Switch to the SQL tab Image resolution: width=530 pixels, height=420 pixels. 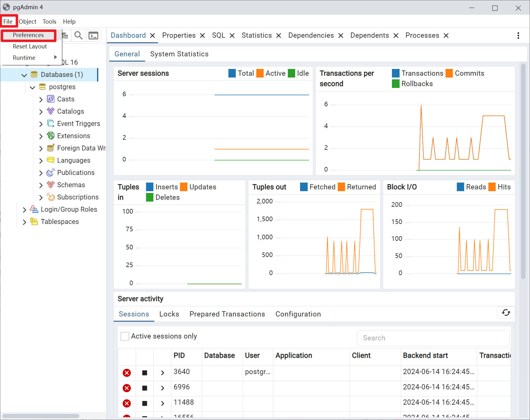click(219, 35)
